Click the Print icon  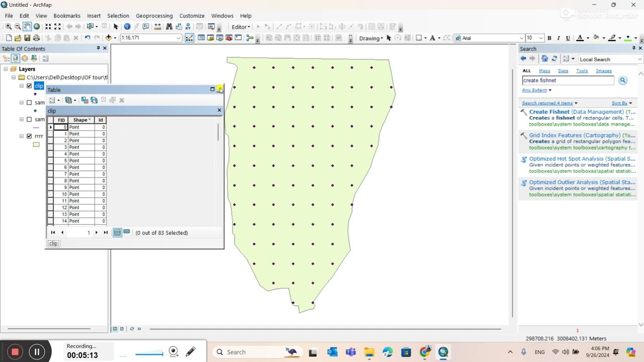point(37,38)
